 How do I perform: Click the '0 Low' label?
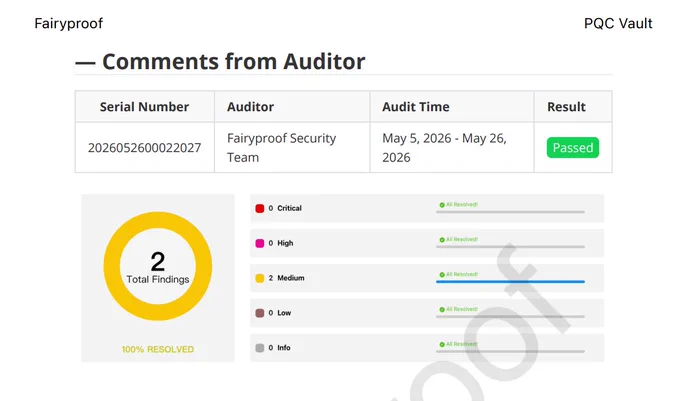click(280, 313)
